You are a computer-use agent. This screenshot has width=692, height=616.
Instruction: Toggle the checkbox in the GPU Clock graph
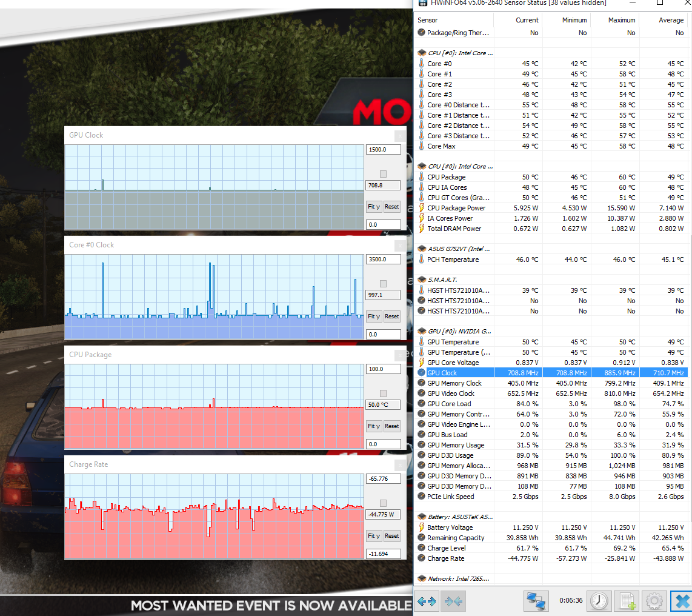point(383,174)
